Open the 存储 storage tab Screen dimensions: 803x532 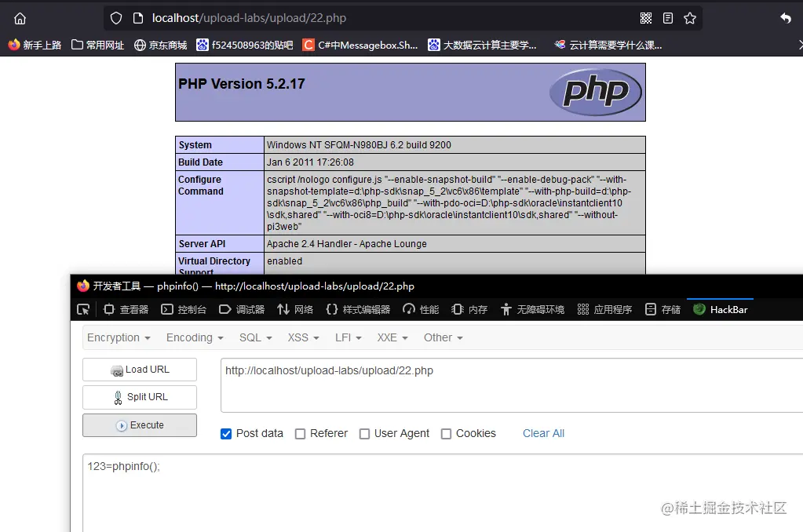(x=662, y=310)
